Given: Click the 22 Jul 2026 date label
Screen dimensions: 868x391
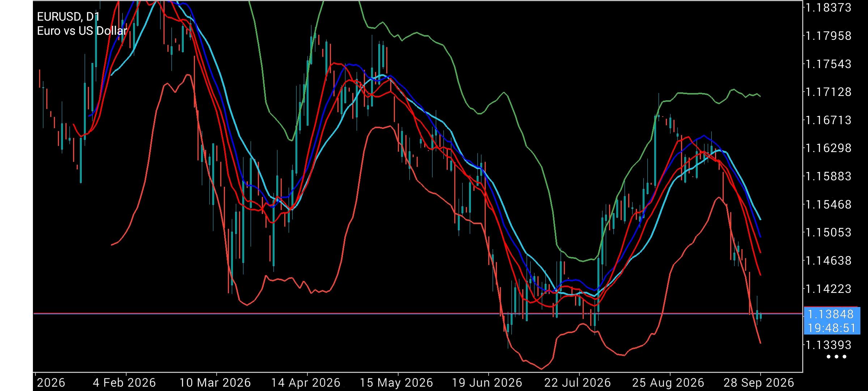Looking at the screenshot, I should (x=577, y=383).
